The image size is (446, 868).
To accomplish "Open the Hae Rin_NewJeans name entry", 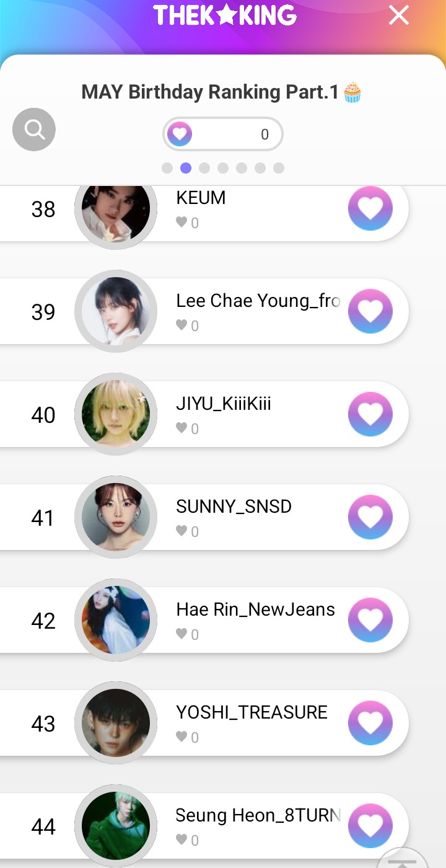I will (x=255, y=610).
